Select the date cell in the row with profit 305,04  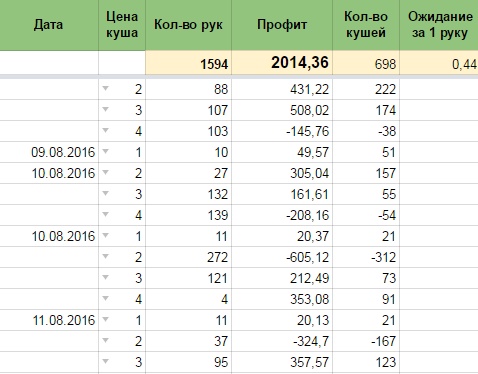click(x=49, y=173)
